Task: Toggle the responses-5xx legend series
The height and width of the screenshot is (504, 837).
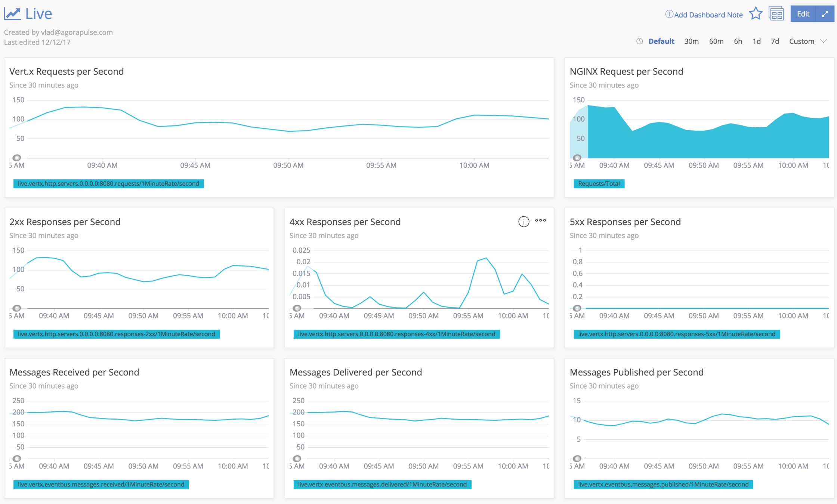Action: pos(676,334)
